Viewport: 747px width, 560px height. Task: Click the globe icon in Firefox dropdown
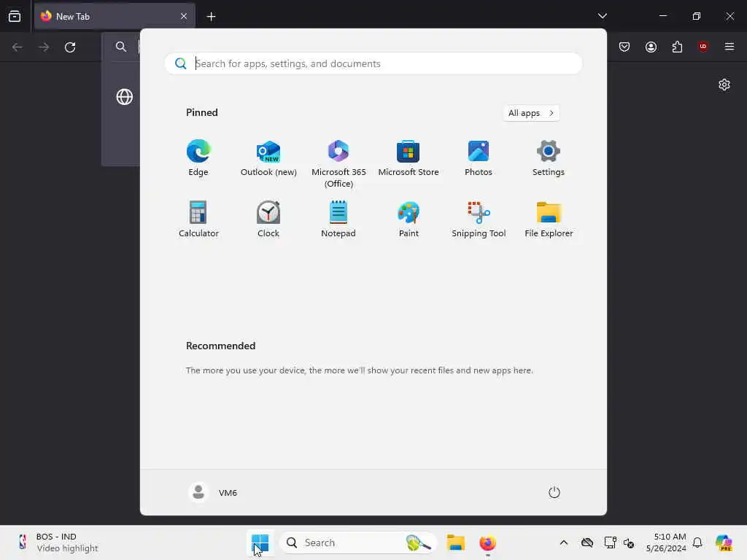click(x=124, y=97)
